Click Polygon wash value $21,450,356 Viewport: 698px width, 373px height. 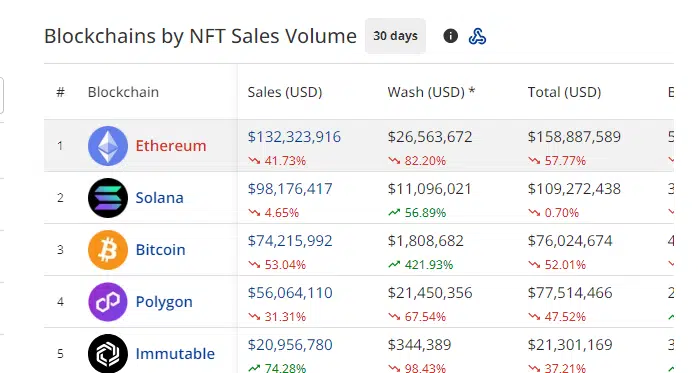pos(430,293)
